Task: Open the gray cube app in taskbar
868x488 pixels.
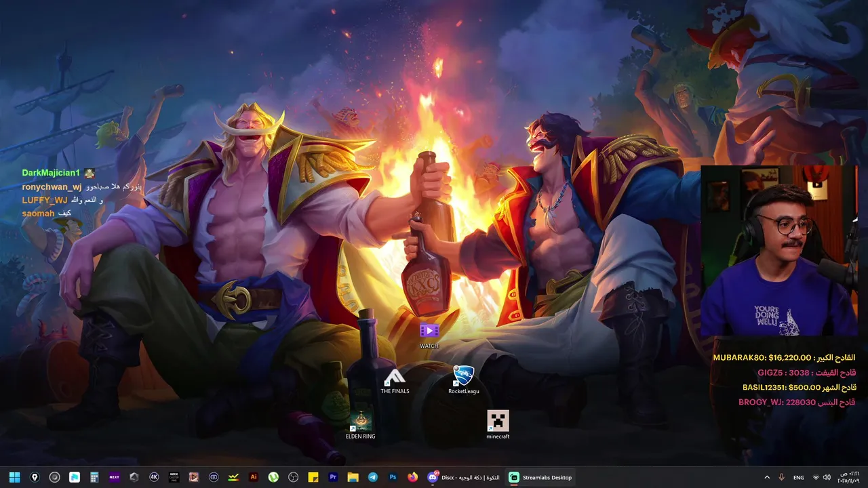Action: click(x=134, y=477)
